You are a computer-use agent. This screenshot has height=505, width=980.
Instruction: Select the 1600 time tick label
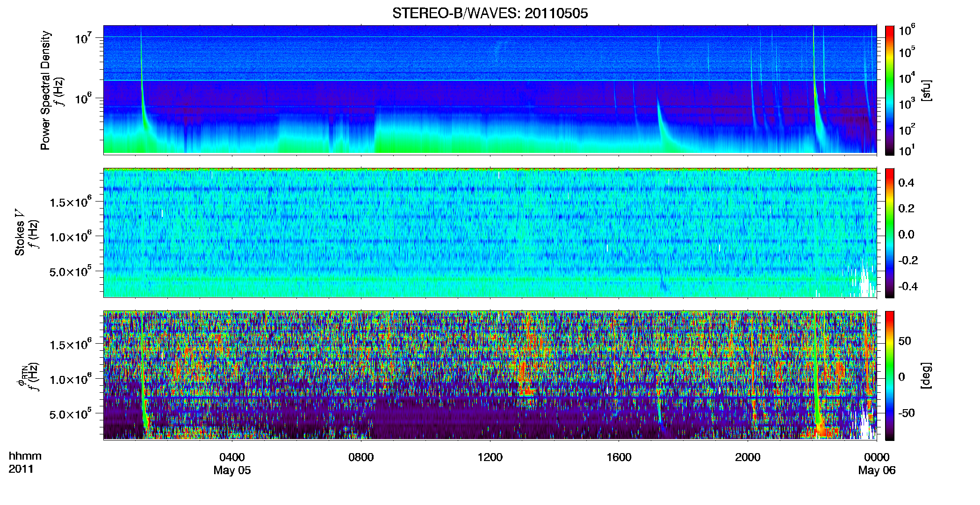pyautogui.click(x=619, y=457)
